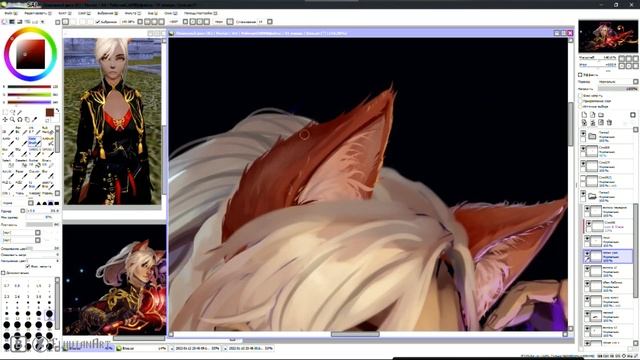Open the File (Файл) menu
Screen dimensions: 640x360
coord(10,13)
